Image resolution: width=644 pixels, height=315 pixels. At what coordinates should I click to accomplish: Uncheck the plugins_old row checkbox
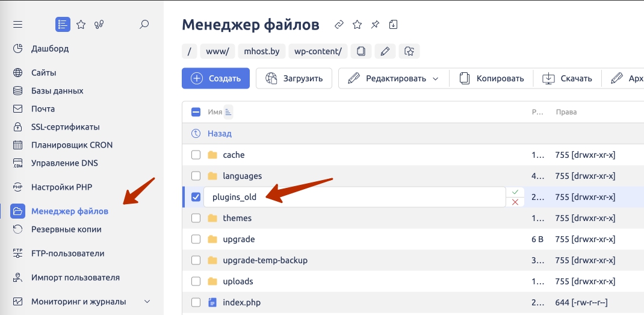(196, 197)
